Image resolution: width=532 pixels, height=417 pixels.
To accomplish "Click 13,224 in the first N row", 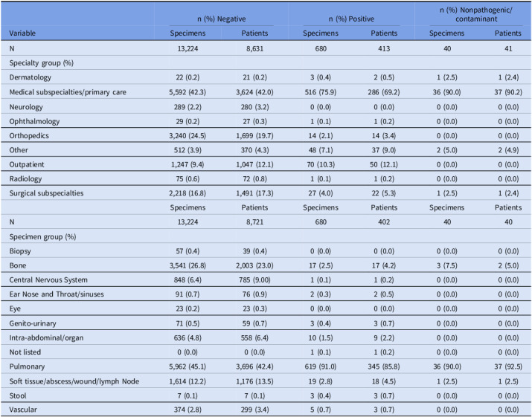I will [188, 49].
